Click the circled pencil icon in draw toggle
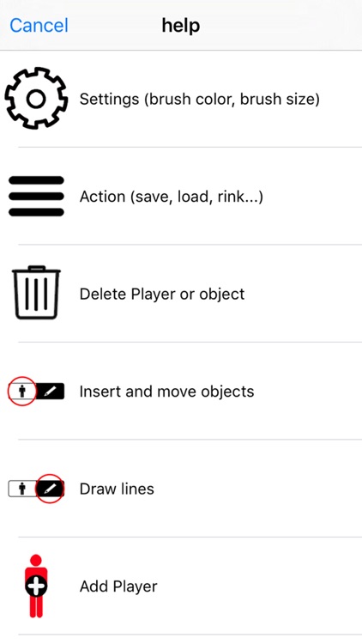 pyautogui.click(x=50, y=489)
